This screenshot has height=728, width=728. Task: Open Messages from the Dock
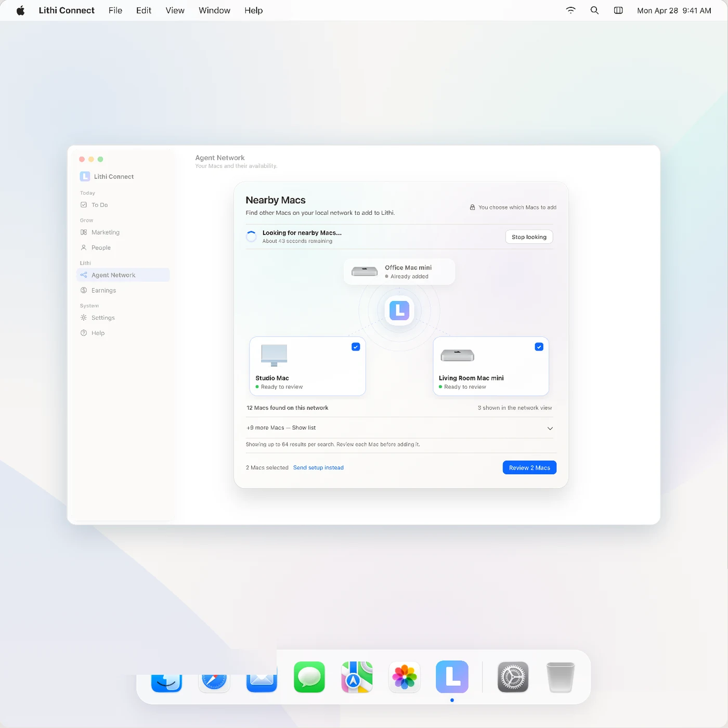pyautogui.click(x=309, y=677)
